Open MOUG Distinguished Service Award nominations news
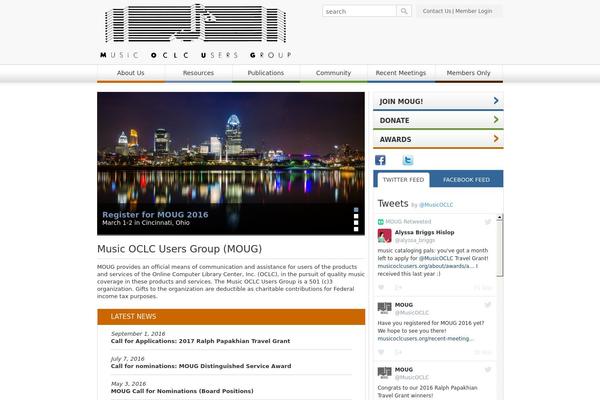Image resolution: width=600 pixels, height=400 pixels. (x=201, y=366)
